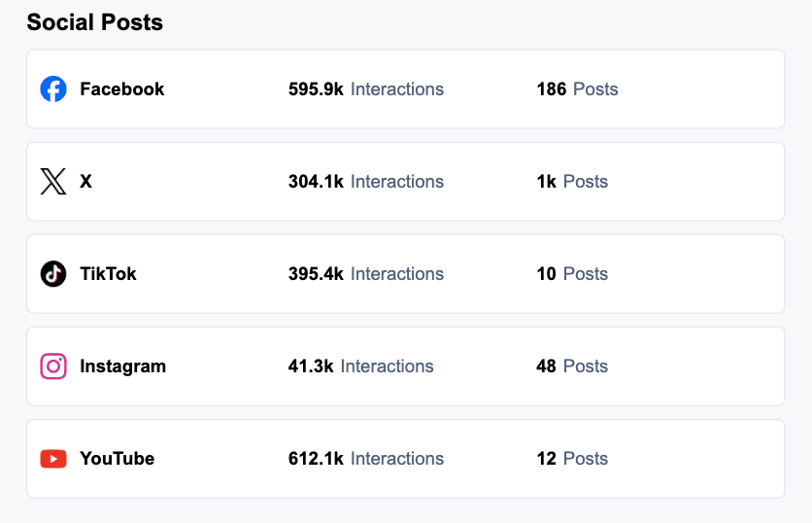
Task: View Facebook 595.9k Interactions
Action: (366, 89)
